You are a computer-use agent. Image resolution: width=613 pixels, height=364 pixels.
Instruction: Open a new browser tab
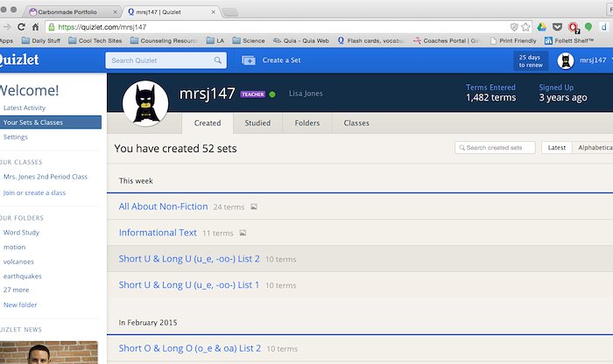230,12
